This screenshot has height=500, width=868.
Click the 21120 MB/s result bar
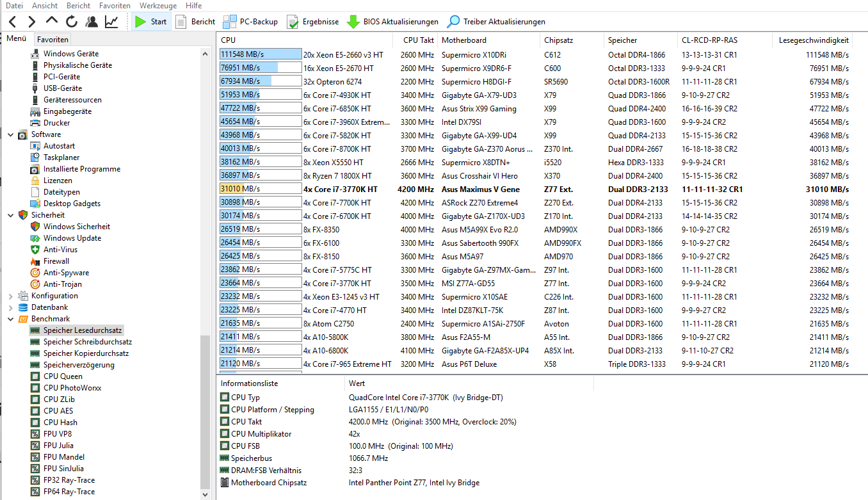(261, 364)
